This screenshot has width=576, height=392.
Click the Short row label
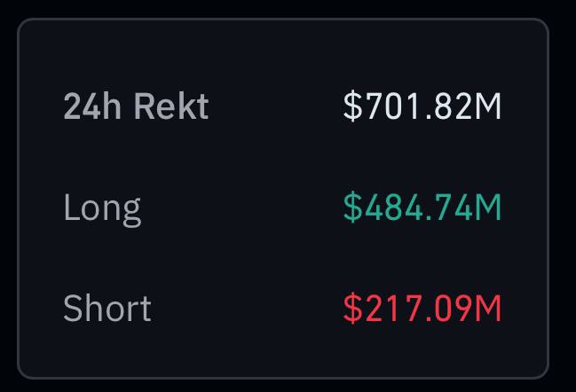point(107,309)
